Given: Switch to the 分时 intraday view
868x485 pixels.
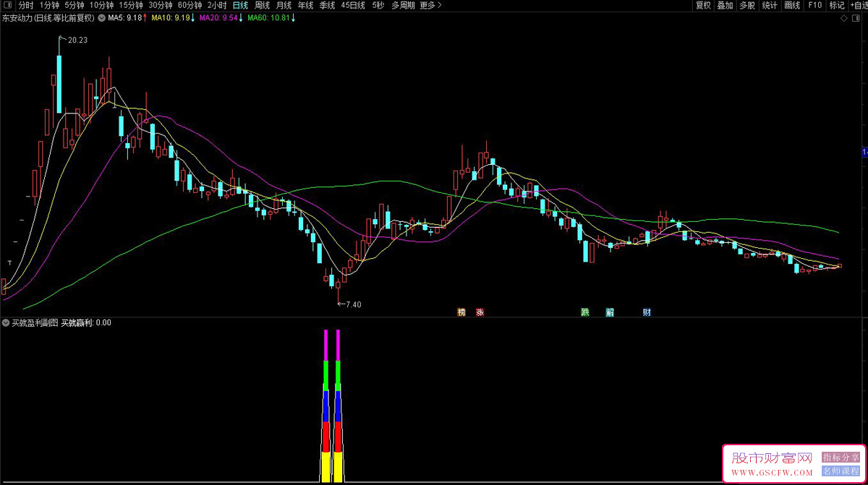Looking at the screenshot, I should 26,5.
